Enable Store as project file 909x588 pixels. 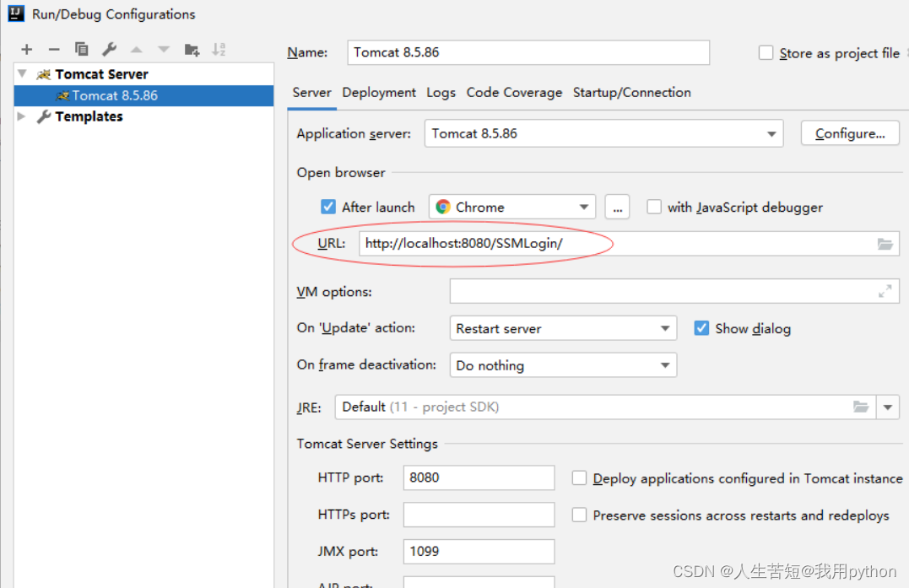(766, 52)
